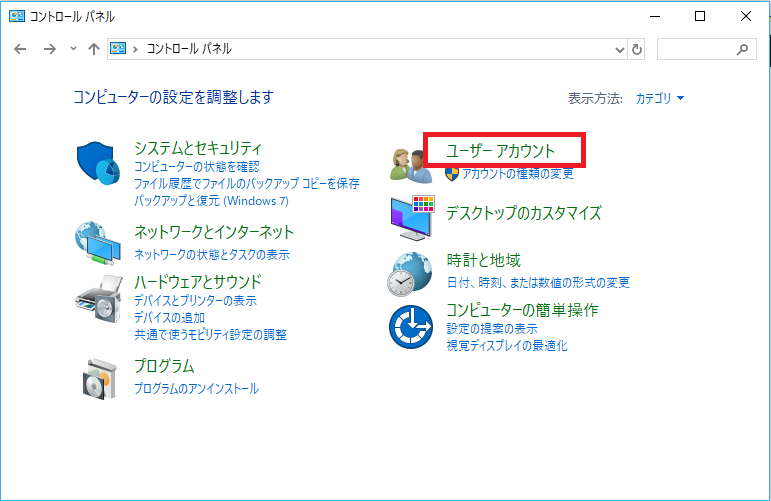Open ネットワークとインターネット category
This screenshot has height=501, width=771.
tap(214, 232)
